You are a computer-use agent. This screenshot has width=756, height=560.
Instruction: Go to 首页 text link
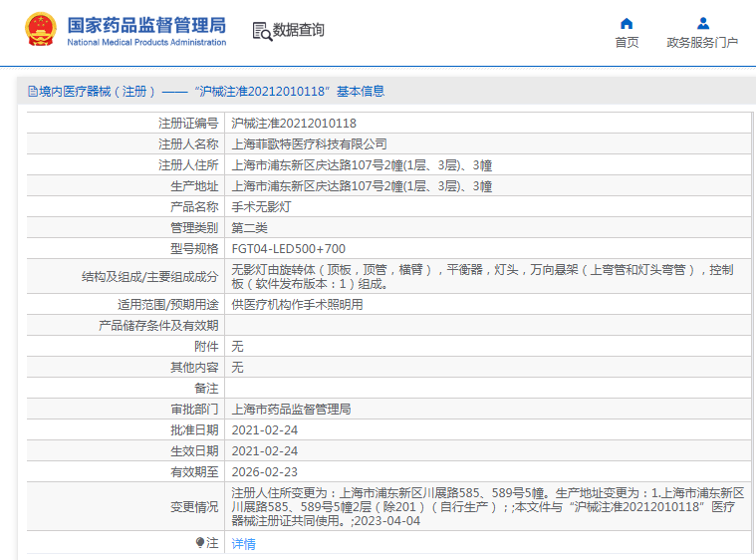(x=627, y=43)
